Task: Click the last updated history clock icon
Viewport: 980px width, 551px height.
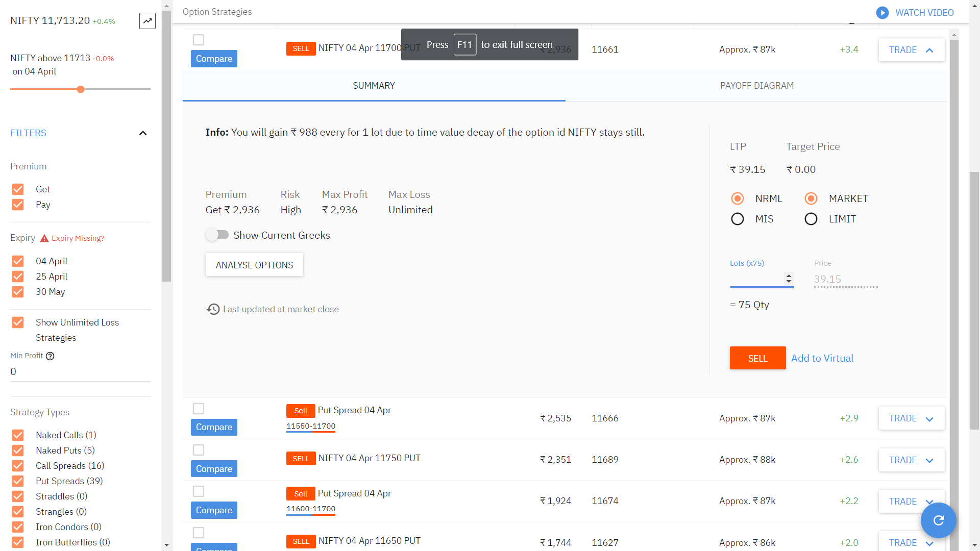Action: tap(213, 309)
